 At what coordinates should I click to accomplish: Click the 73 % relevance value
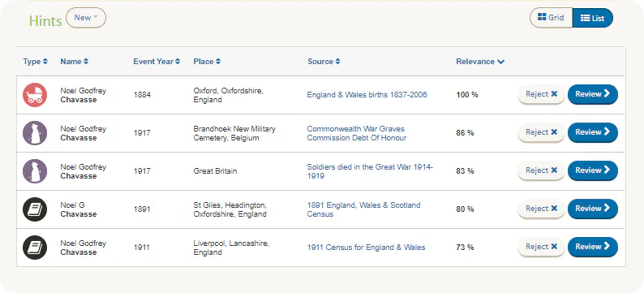coord(465,248)
